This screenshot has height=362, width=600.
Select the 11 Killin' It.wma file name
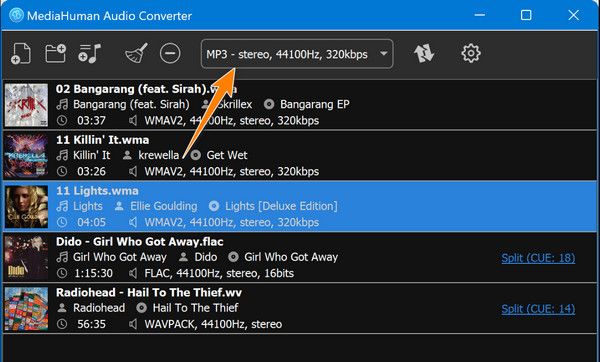coord(103,140)
